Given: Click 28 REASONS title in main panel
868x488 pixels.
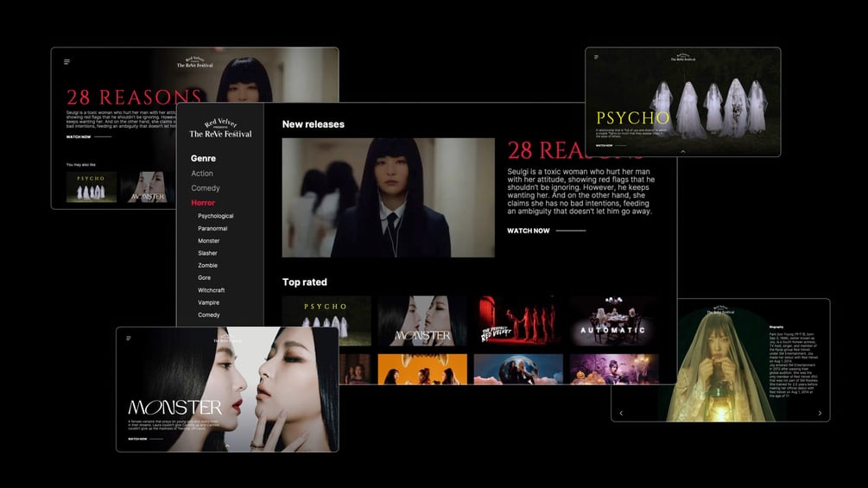Looking at the screenshot, I should [546, 150].
